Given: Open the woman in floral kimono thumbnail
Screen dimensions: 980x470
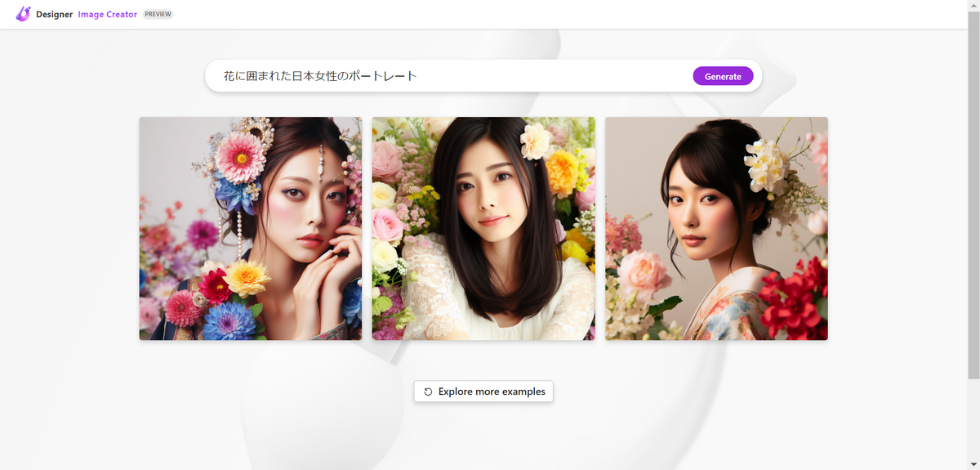Looking at the screenshot, I should pyautogui.click(x=716, y=228).
